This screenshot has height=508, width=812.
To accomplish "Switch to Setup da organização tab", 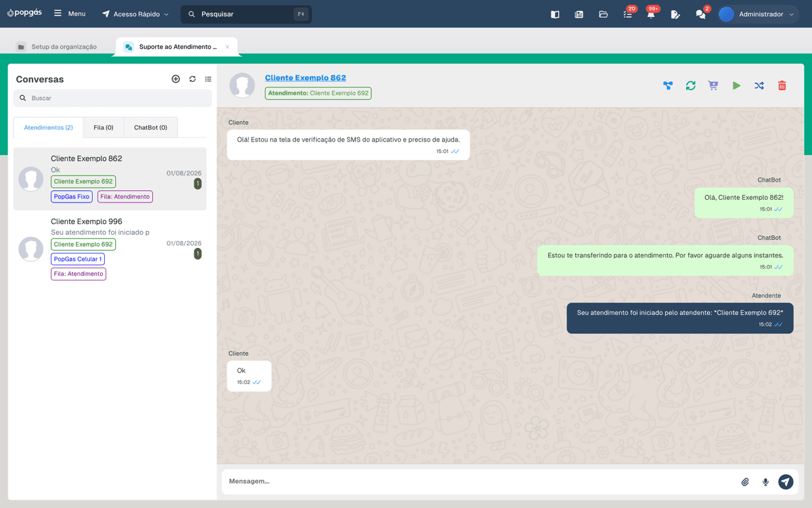I will tap(57, 47).
